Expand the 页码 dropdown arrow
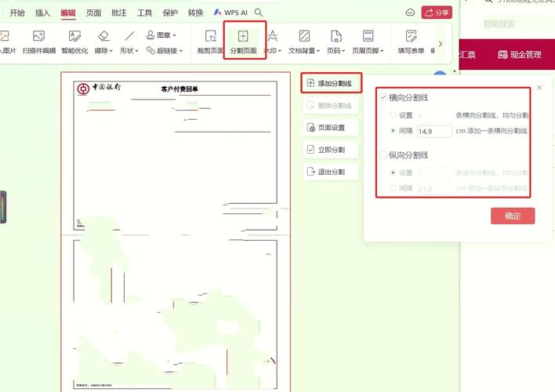The image size is (555, 392). click(343, 51)
